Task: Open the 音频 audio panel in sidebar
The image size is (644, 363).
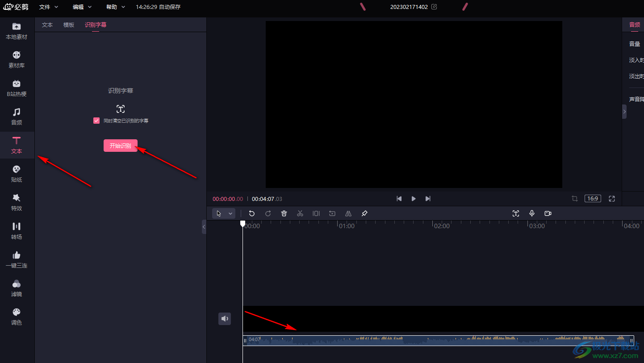Action: click(17, 117)
